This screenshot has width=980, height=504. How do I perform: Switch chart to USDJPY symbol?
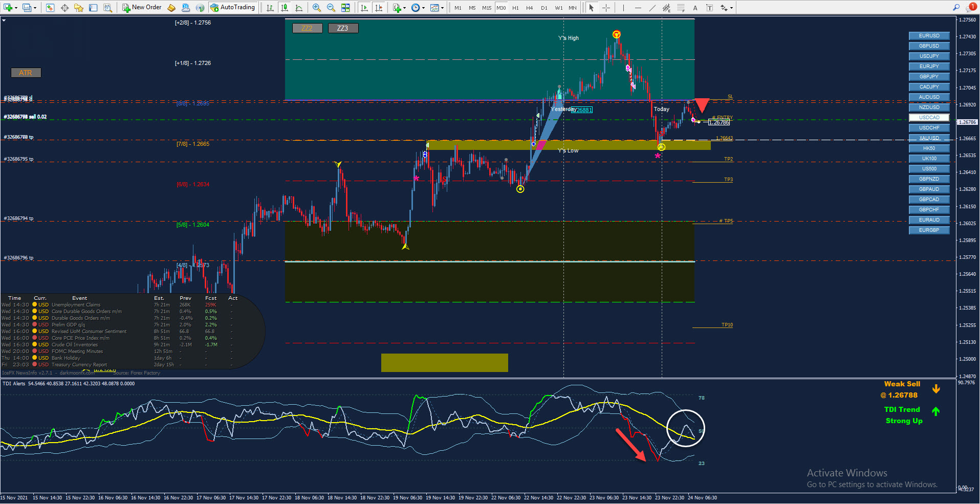coord(929,56)
